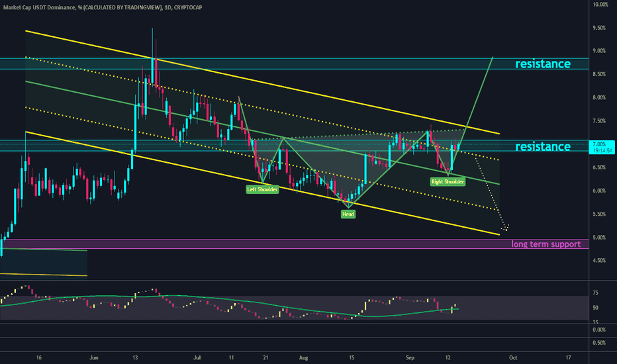Image resolution: width=617 pixels, height=364 pixels.
Task: Click the 8.50% price axis label
Action: [600, 74]
